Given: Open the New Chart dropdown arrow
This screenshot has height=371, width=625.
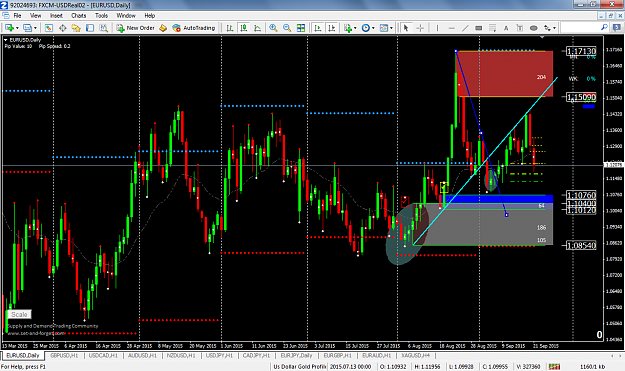Looking at the screenshot, I should [17, 28].
